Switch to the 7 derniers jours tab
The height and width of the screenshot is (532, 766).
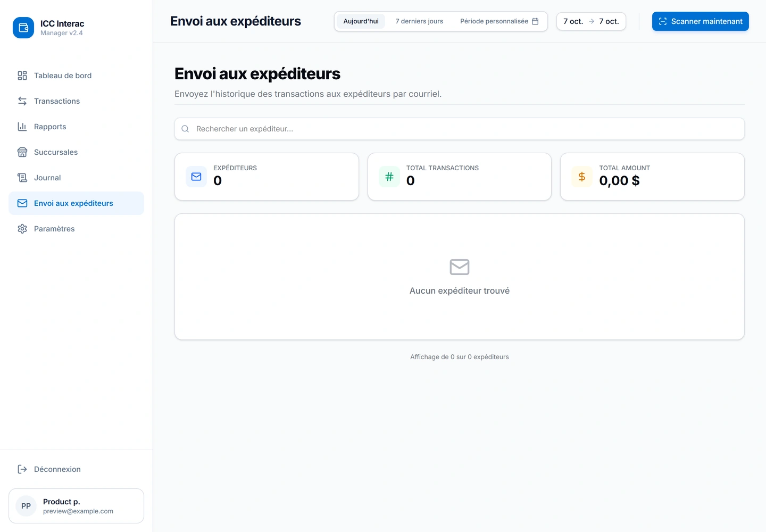419,21
